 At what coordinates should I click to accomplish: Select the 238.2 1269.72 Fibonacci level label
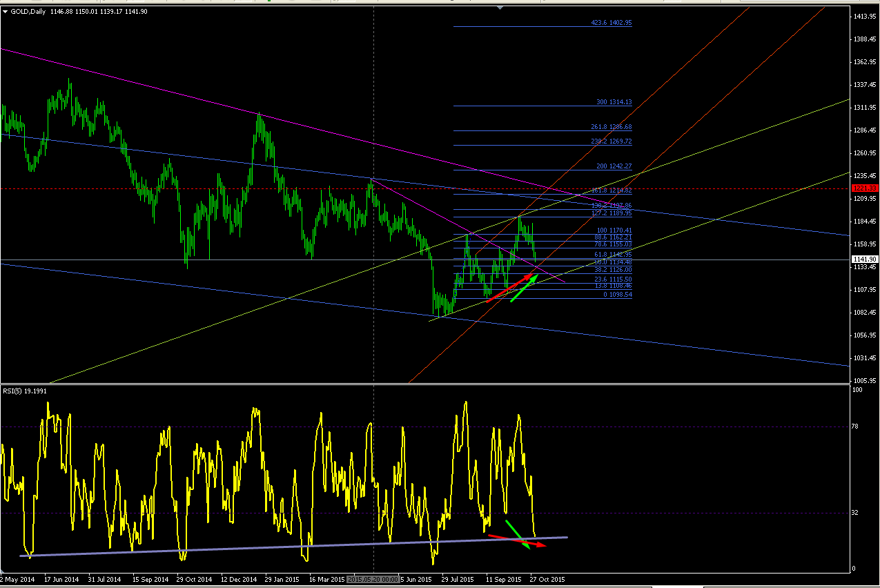coord(611,141)
